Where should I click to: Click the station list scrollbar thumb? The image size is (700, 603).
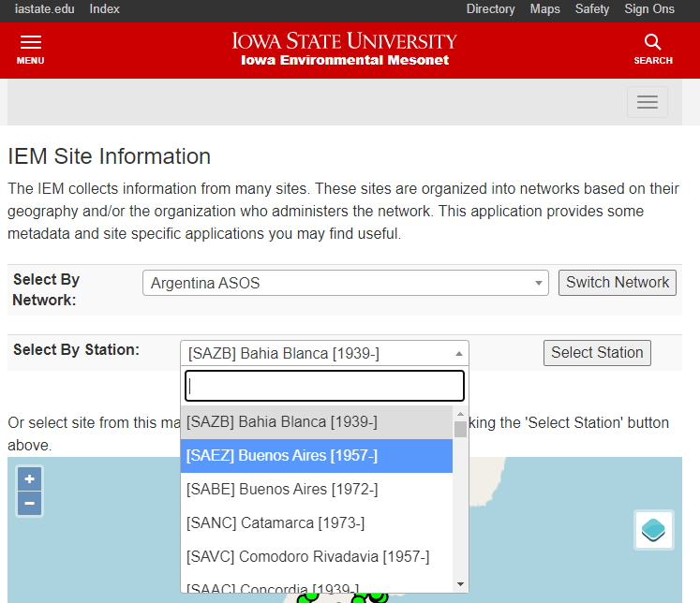coord(461,430)
